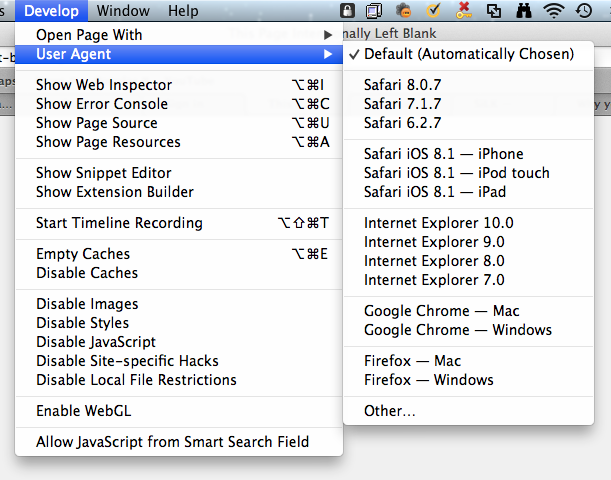Click Show Page Source
611x480 pixels.
click(179, 123)
